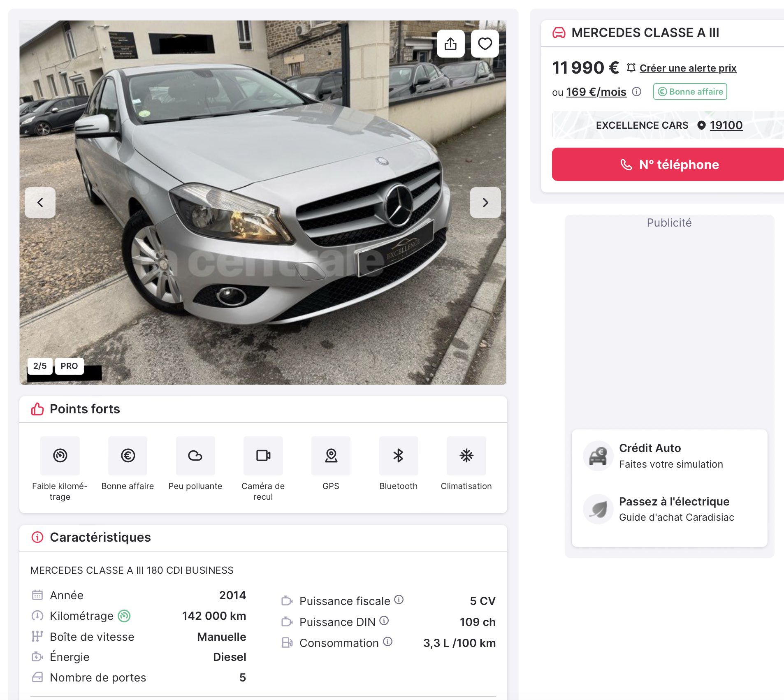Reveal the seller's N° téléphone

(668, 165)
